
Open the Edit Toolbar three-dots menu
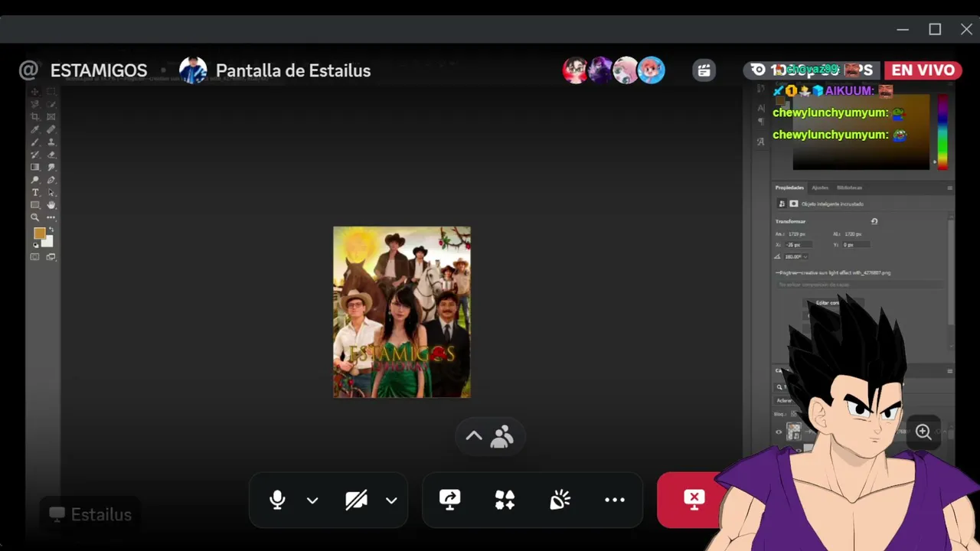tap(51, 217)
